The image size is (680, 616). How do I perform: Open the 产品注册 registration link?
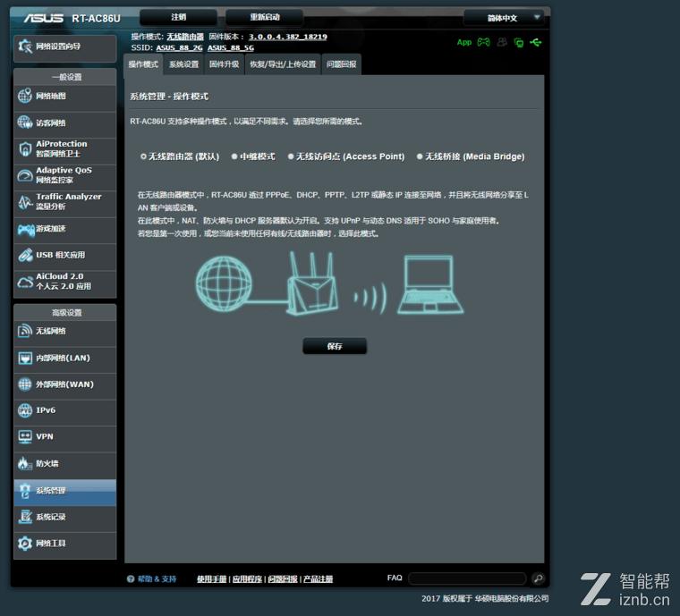[318, 578]
